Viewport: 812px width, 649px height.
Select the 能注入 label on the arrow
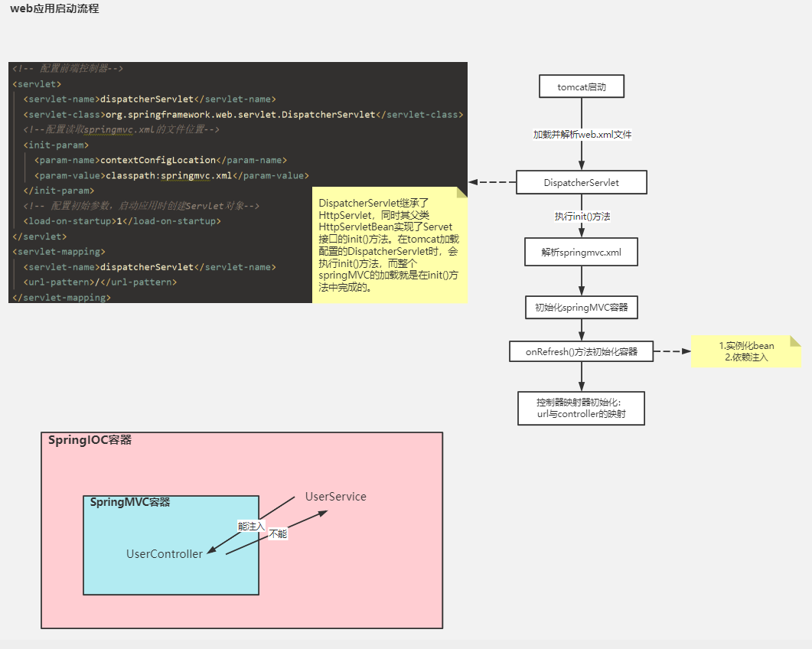tap(250, 526)
